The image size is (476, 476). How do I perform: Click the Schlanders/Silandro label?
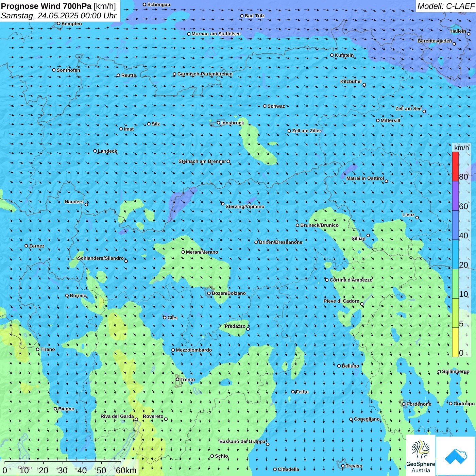coord(101,258)
